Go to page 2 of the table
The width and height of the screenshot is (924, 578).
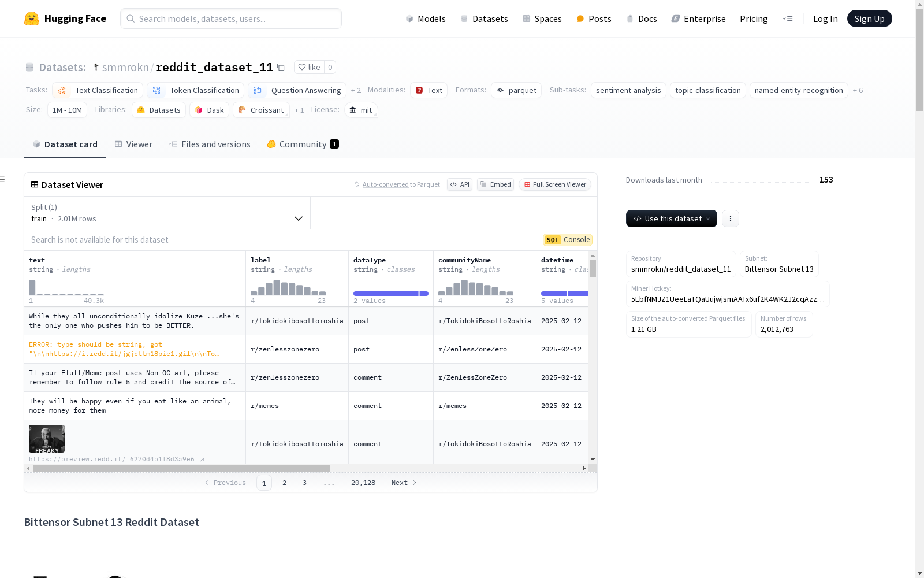point(284,483)
